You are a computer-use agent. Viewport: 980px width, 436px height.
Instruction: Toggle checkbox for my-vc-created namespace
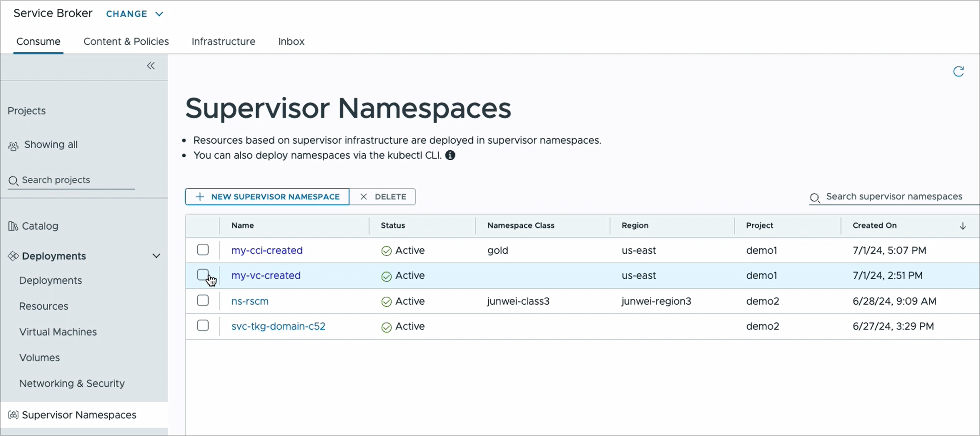tap(203, 275)
